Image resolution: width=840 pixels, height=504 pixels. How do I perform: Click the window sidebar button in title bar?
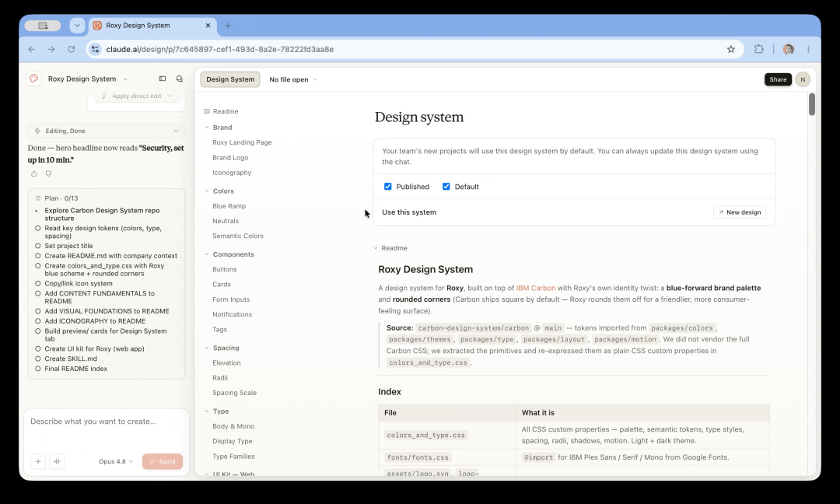(43, 25)
